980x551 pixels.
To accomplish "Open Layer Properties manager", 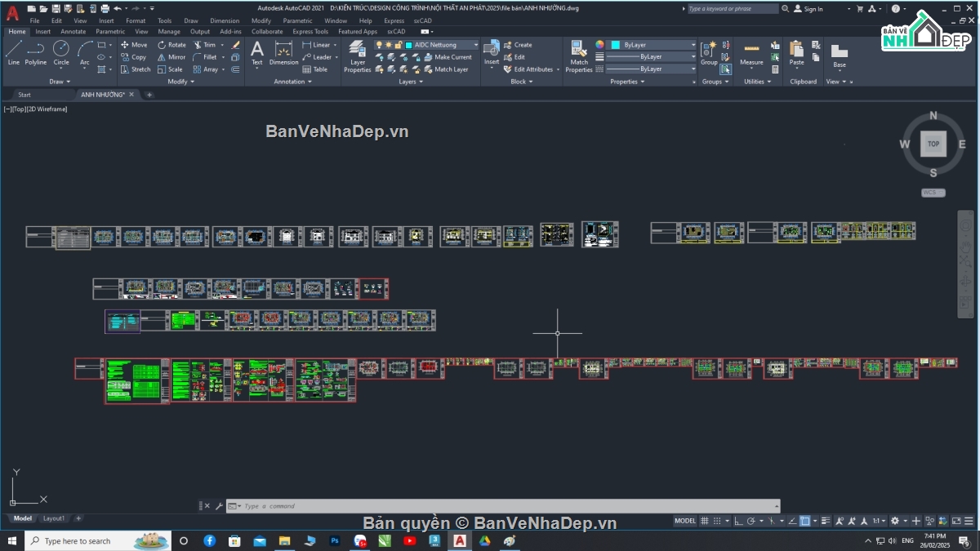I will [357, 56].
